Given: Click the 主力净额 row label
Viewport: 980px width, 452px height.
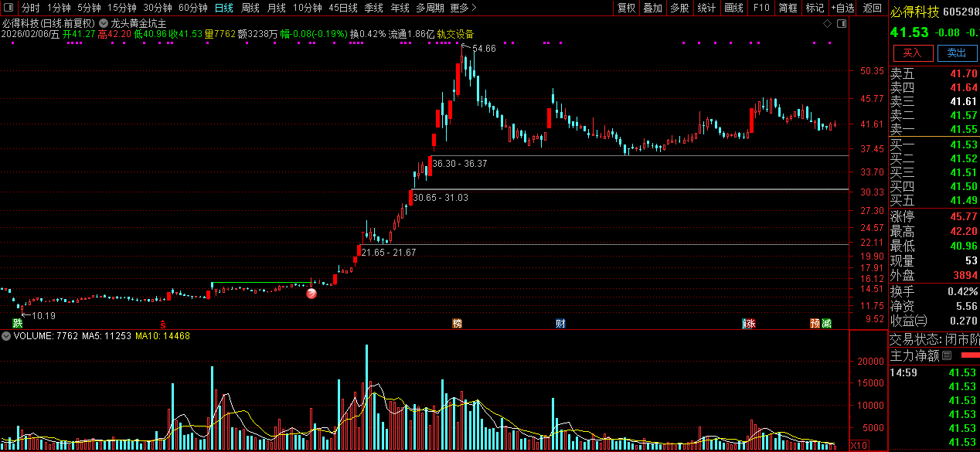Looking at the screenshot, I should [915, 355].
